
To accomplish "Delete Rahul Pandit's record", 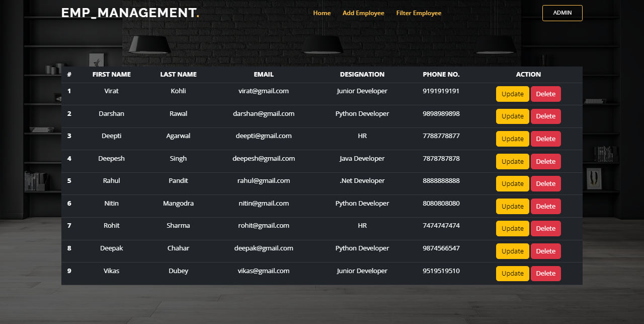I will (x=545, y=183).
